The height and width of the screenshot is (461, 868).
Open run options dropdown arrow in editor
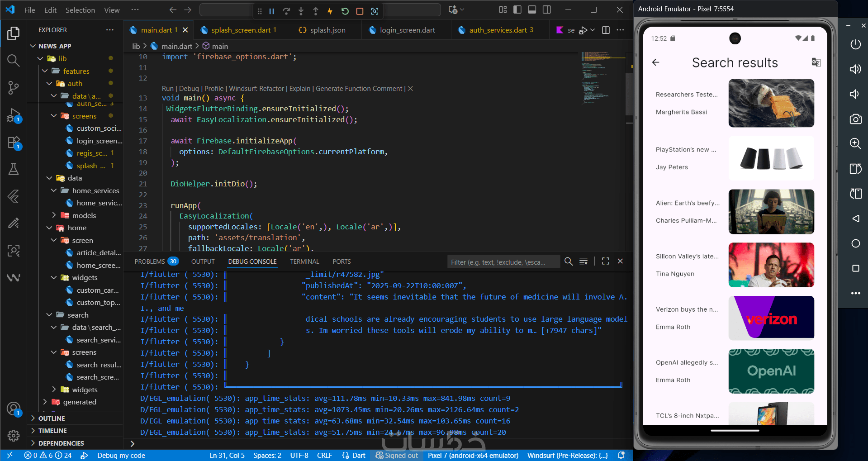[x=593, y=30]
